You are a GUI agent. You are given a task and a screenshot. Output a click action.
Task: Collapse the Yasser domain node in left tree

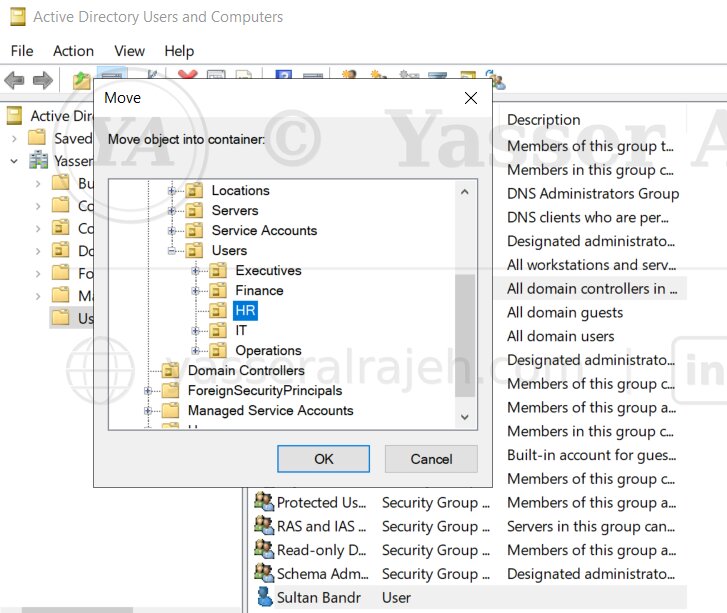[14, 161]
